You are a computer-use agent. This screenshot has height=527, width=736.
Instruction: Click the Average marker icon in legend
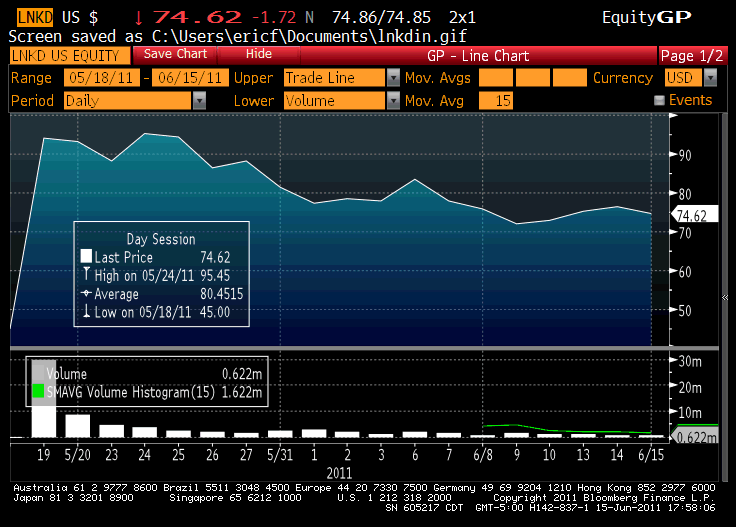click(x=86, y=293)
